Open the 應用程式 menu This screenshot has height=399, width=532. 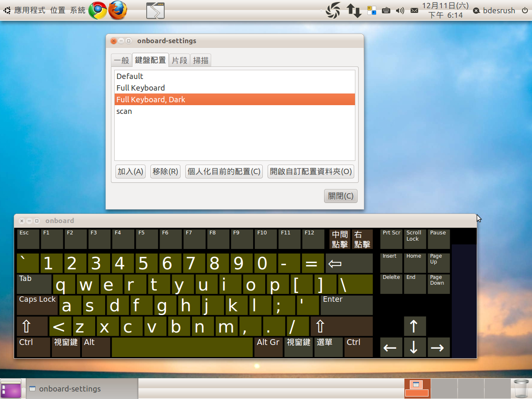click(x=29, y=10)
